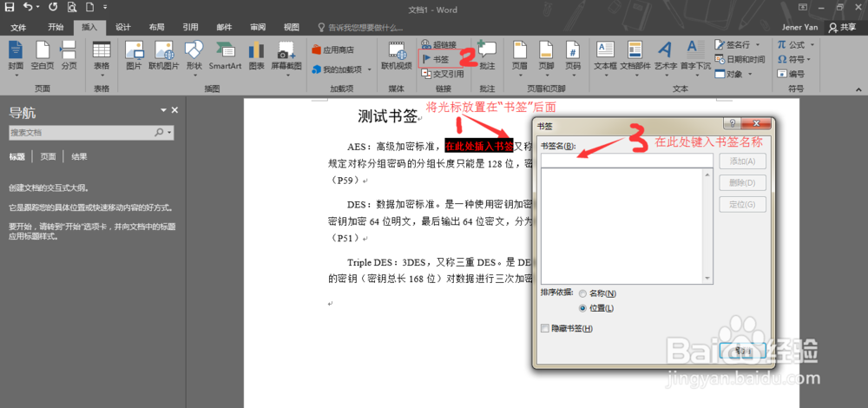Click the 删除(D) button in bookmark dialog
The height and width of the screenshot is (408, 868).
[x=742, y=182]
